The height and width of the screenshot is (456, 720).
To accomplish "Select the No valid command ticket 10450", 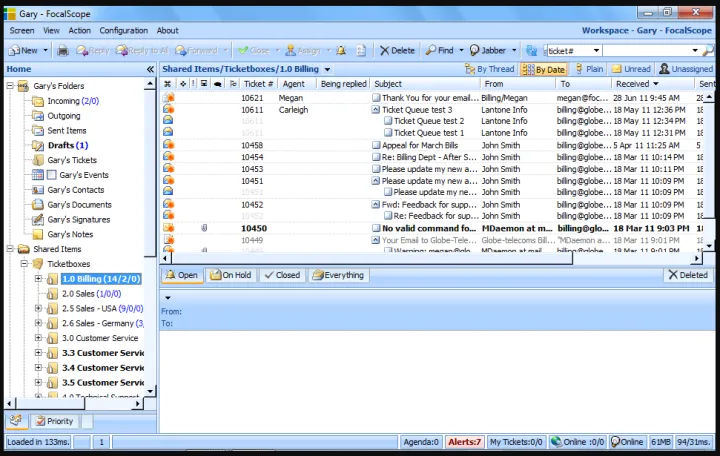I will tap(435, 228).
